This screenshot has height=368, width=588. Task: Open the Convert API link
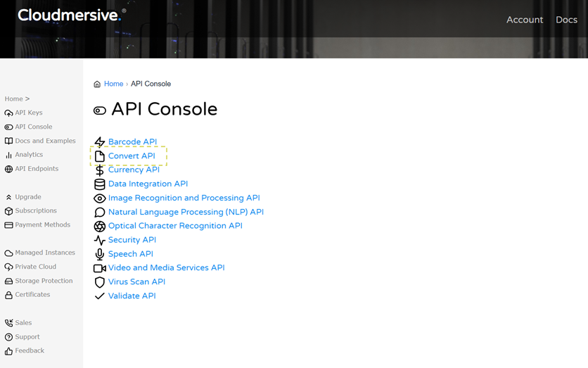point(132,156)
